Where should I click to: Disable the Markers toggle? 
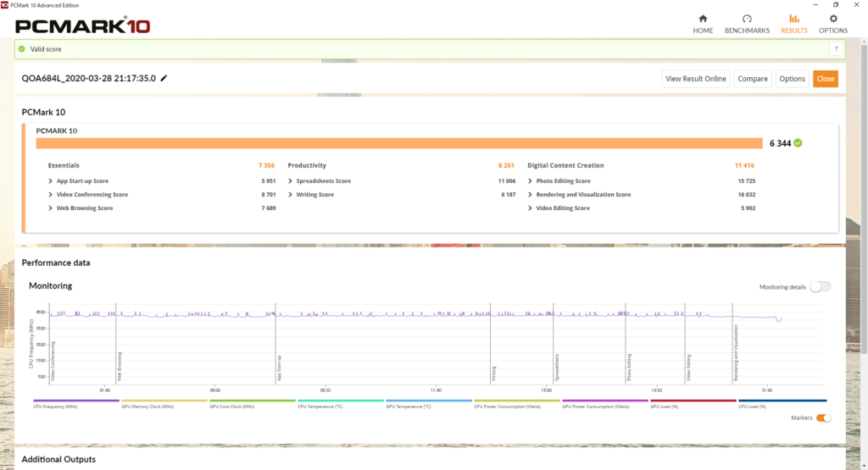[x=823, y=418]
